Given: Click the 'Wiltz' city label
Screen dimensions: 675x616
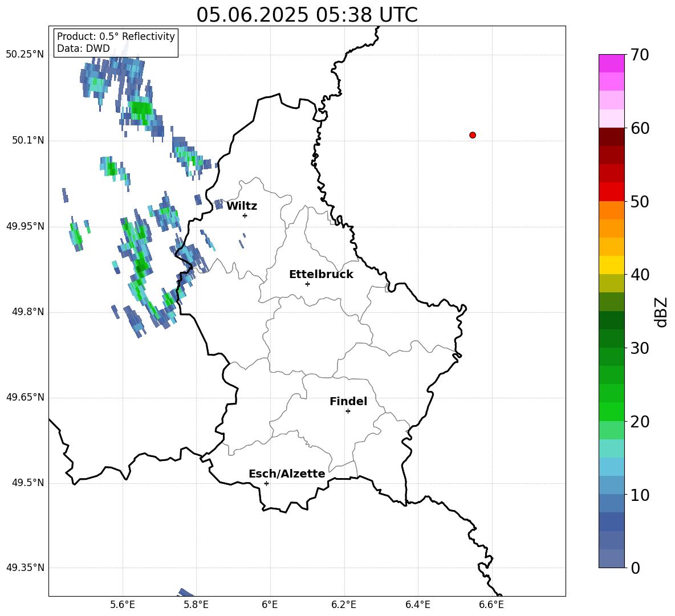Looking at the screenshot, I should pyautogui.click(x=242, y=206).
